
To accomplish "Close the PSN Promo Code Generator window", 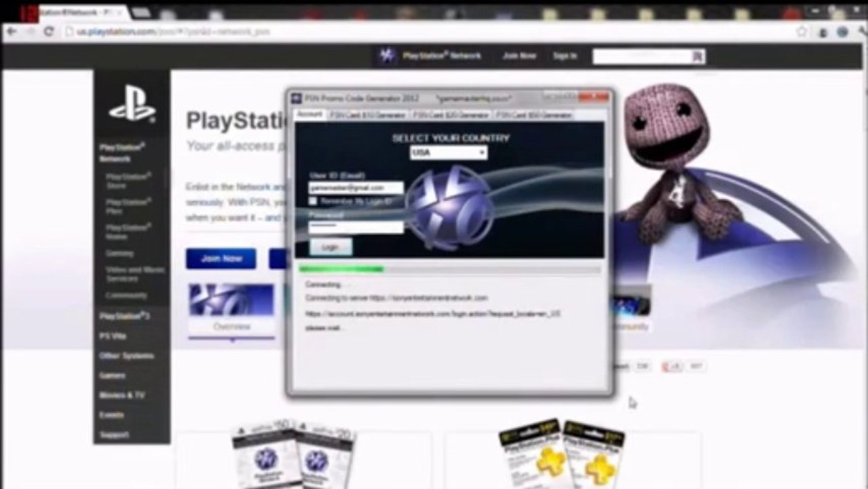I will pos(595,98).
